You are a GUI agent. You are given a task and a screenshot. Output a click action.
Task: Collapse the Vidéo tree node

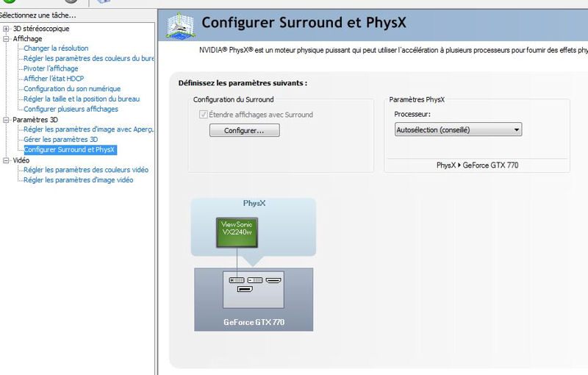[x=6, y=160]
